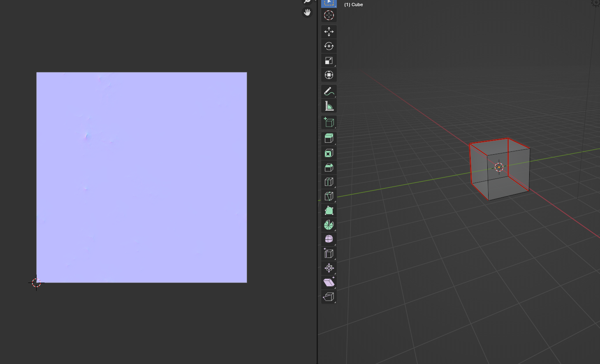
Task: Activate the Poly Build tool
Action: pyautogui.click(x=329, y=211)
